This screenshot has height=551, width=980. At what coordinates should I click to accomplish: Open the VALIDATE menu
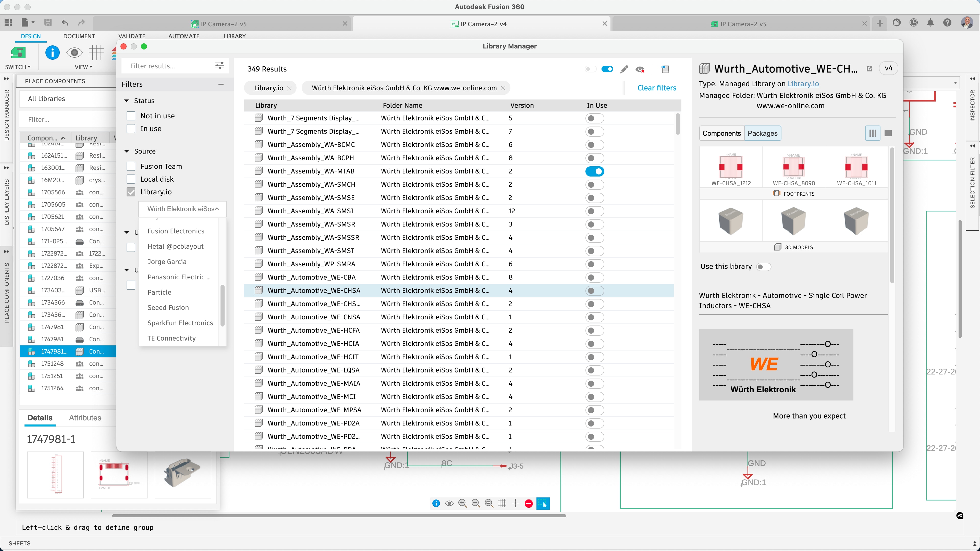tap(131, 36)
